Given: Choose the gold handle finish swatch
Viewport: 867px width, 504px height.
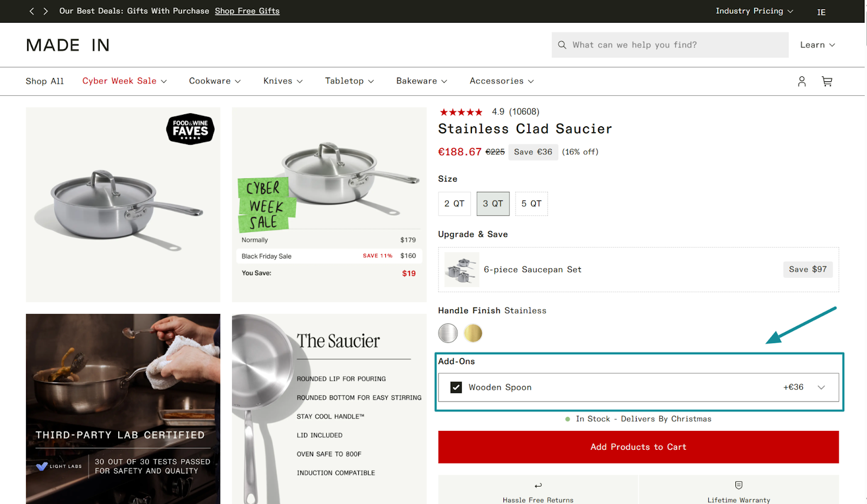Looking at the screenshot, I should coord(473,333).
